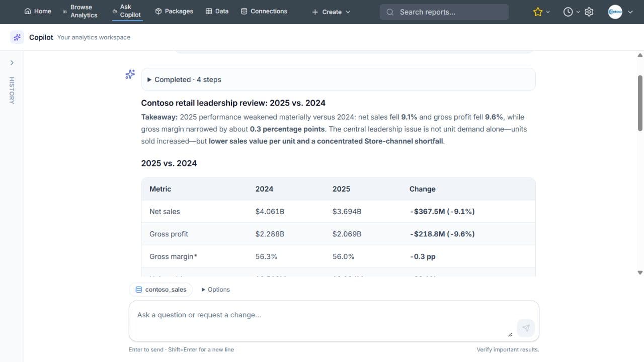Screen dimensions: 644x362
Task: Click the -$218.8M (-9.6%) cell
Action: (x=442, y=234)
